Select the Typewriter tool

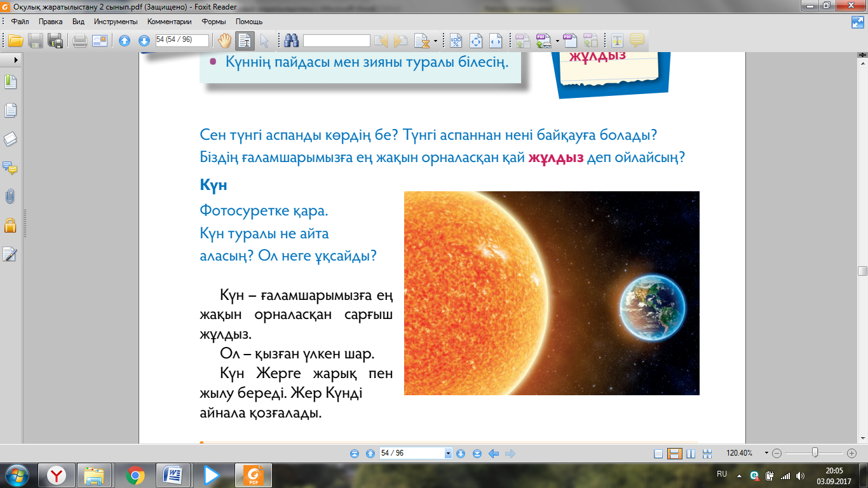(617, 41)
